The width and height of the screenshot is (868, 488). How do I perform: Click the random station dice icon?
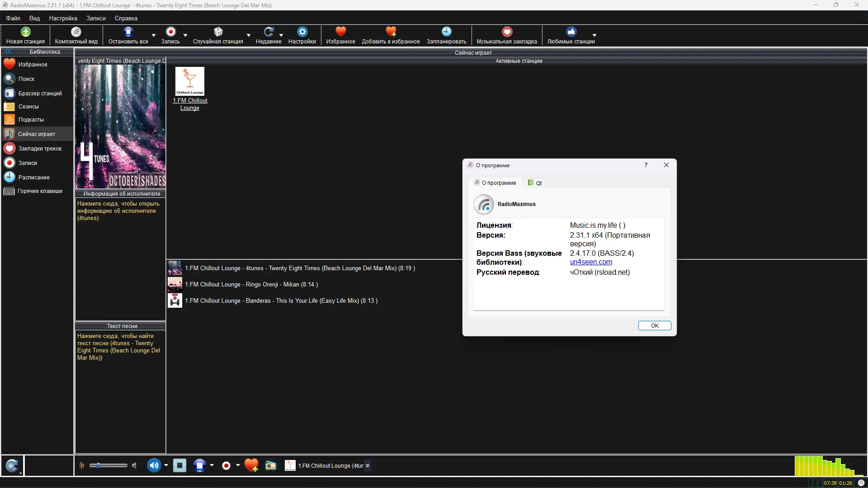[x=218, y=32]
